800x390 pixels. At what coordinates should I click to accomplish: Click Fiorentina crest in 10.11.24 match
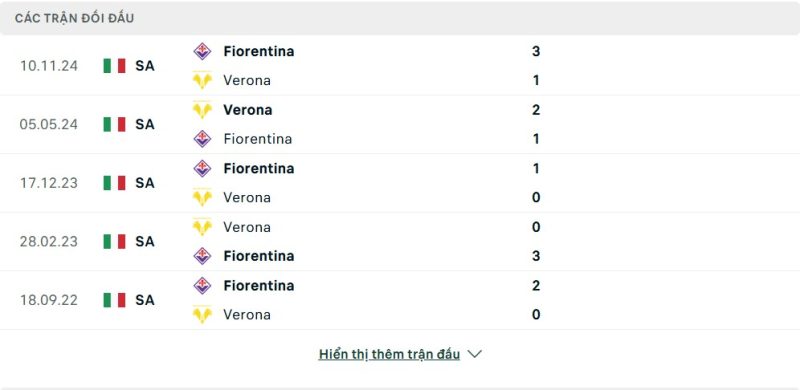tap(203, 51)
